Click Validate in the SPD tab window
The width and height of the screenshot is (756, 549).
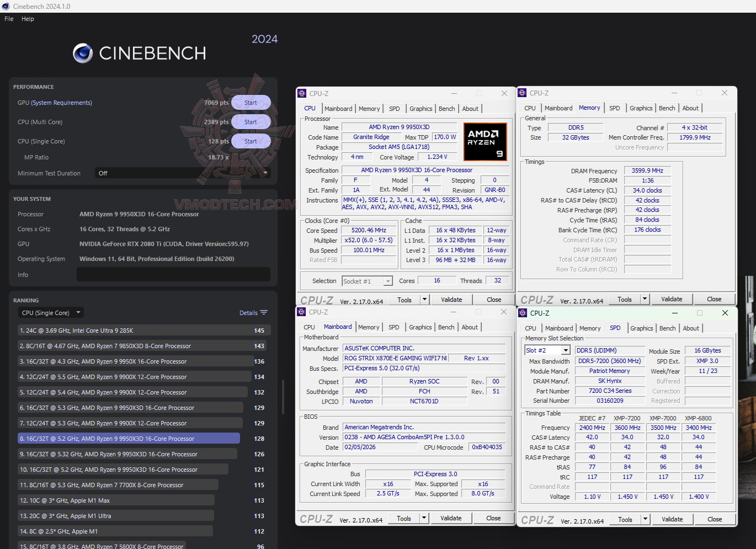click(672, 519)
